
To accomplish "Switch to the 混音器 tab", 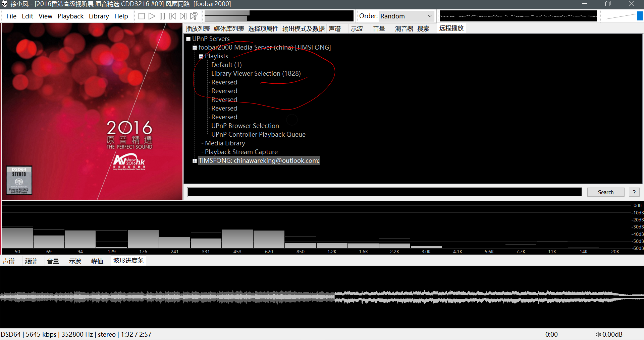I will coord(404,28).
